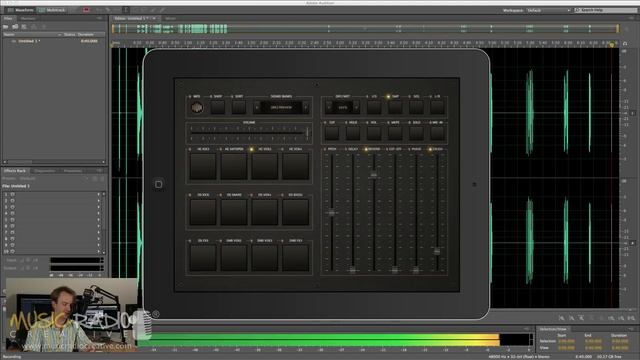The image size is (640, 360).
Task: Tap the DS SNARE drum pad
Action: (x=234, y=212)
